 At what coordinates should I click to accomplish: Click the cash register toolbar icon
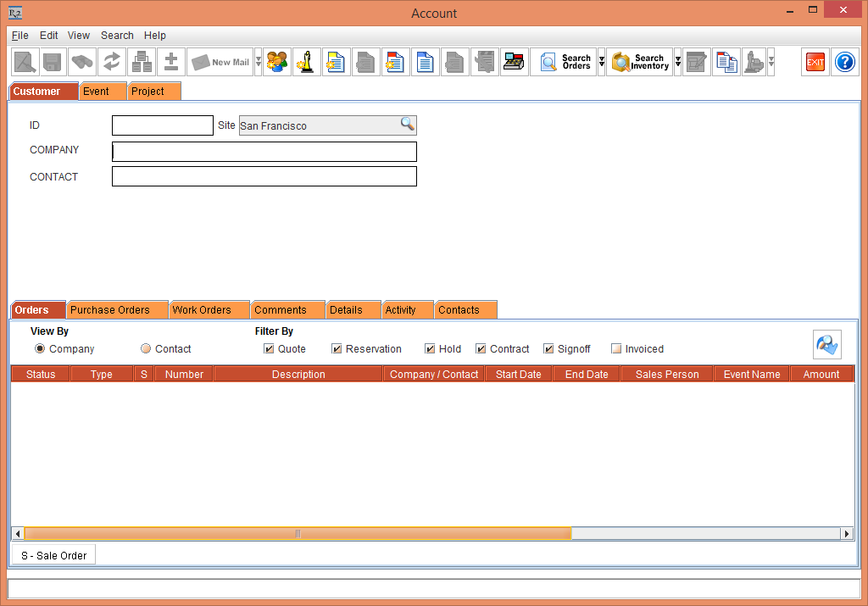[x=514, y=61]
